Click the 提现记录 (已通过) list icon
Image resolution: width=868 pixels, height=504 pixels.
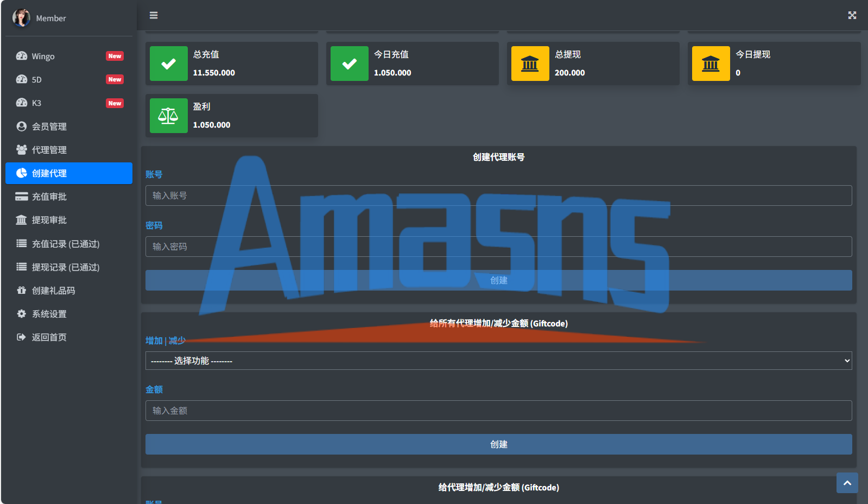click(22, 267)
